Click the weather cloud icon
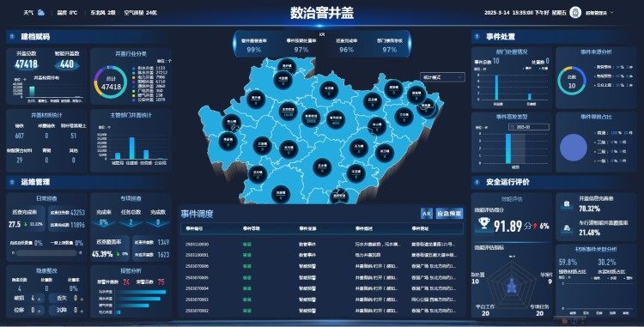 (x=40, y=13)
